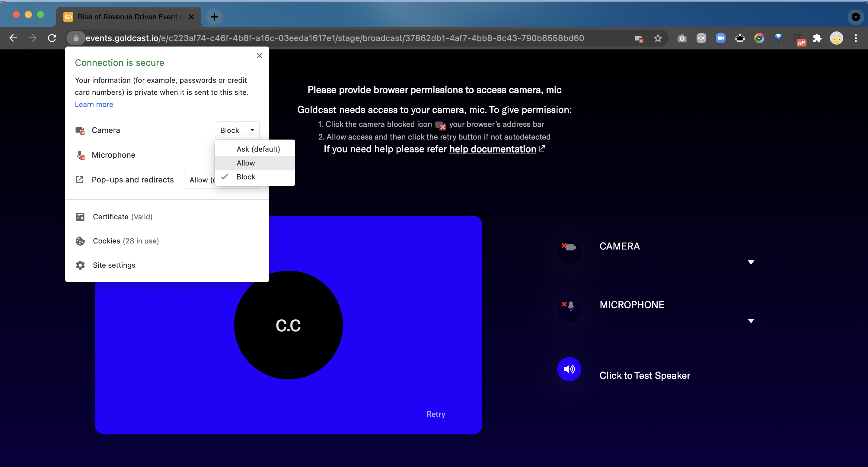This screenshot has height=467, width=868.
Task: Close the Rise of Revenue Driven Event tab
Action: pos(191,17)
